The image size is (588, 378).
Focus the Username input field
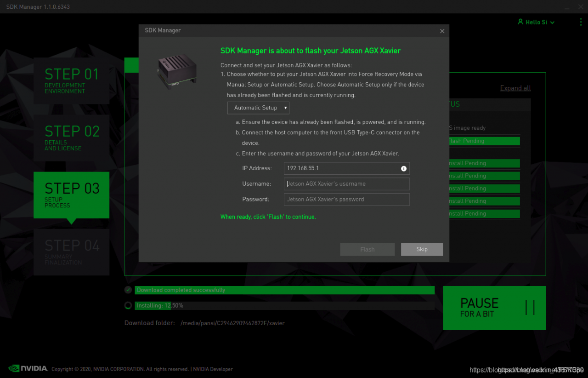click(x=347, y=184)
